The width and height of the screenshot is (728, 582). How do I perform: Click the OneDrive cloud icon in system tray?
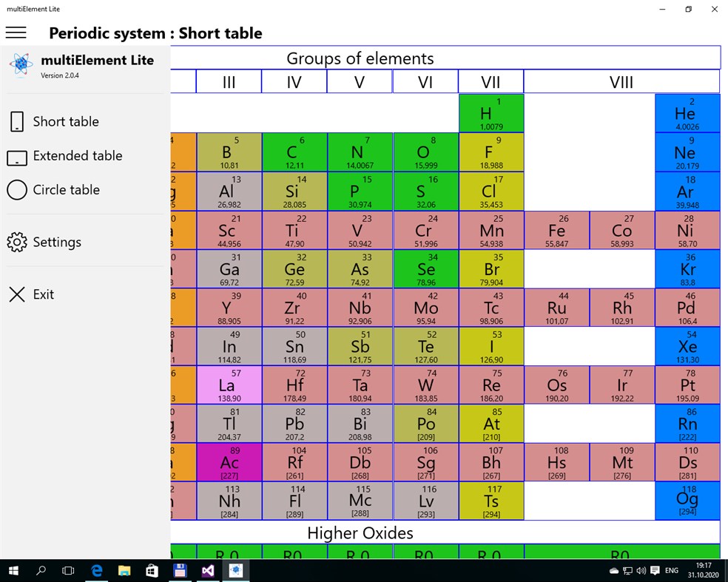pyautogui.click(x=613, y=570)
